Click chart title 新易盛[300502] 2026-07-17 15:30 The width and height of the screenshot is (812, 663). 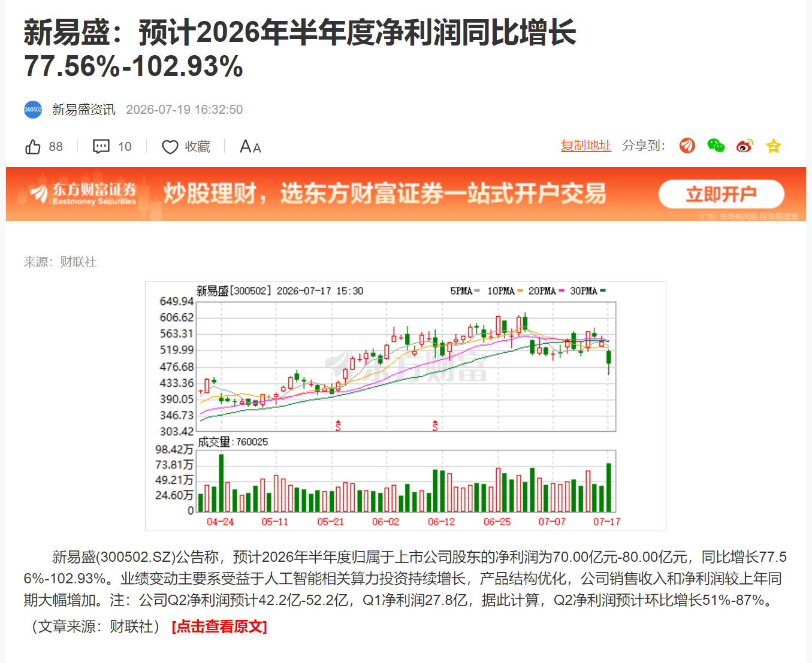(280, 291)
